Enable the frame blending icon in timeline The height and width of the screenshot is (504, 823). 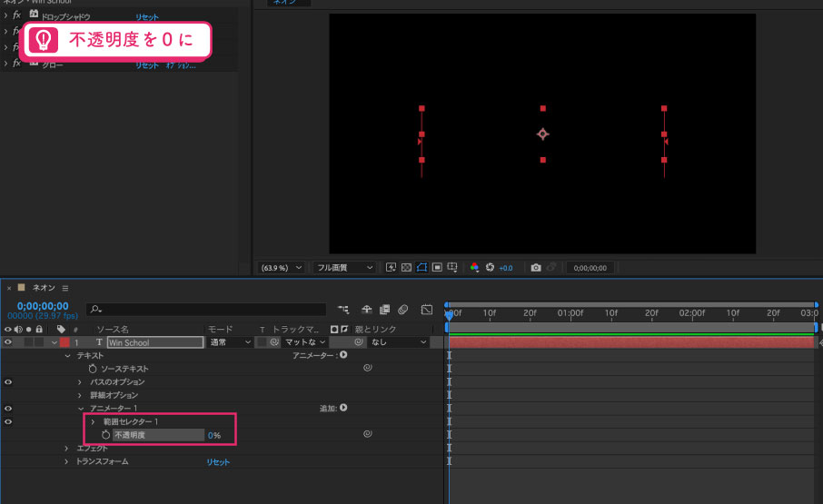(x=385, y=310)
